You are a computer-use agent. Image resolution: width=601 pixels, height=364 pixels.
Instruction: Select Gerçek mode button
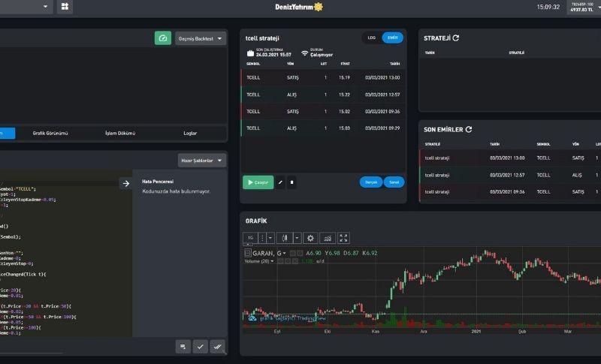[x=370, y=182]
